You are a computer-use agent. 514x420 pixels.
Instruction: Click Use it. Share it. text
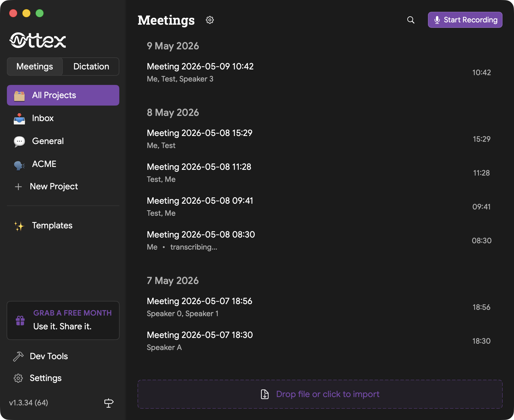62,326
